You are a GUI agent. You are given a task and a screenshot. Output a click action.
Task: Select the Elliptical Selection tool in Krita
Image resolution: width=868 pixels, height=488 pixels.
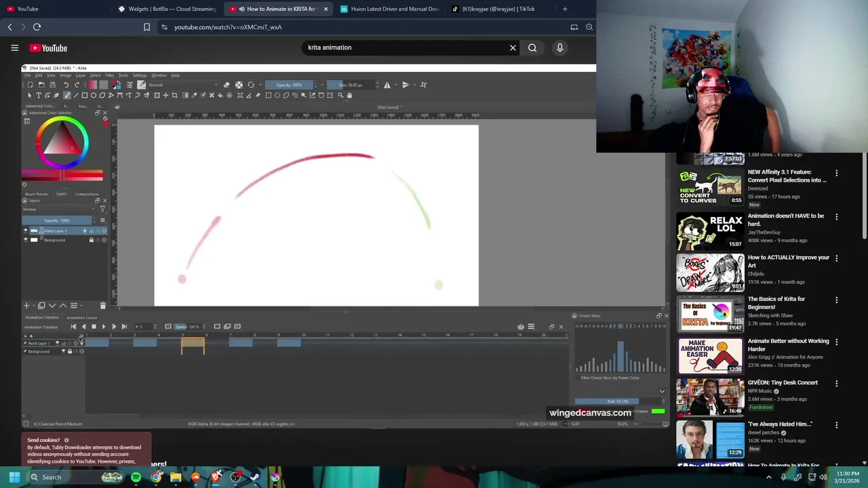(277, 95)
